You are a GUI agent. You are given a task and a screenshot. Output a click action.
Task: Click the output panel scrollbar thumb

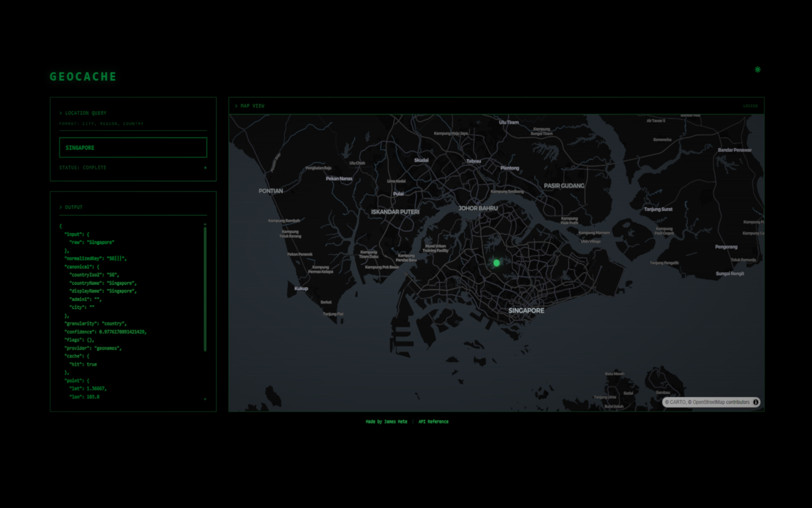(205, 289)
